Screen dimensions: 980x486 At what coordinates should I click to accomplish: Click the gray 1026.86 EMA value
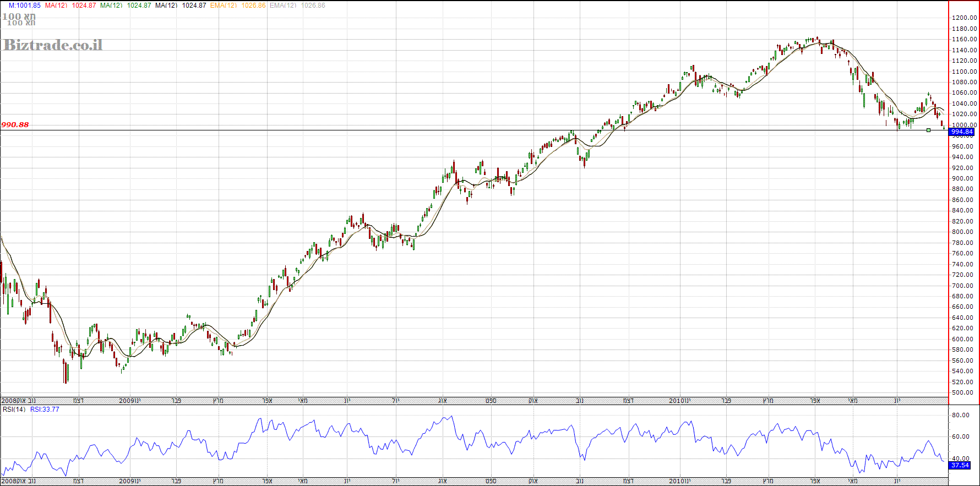click(x=313, y=6)
